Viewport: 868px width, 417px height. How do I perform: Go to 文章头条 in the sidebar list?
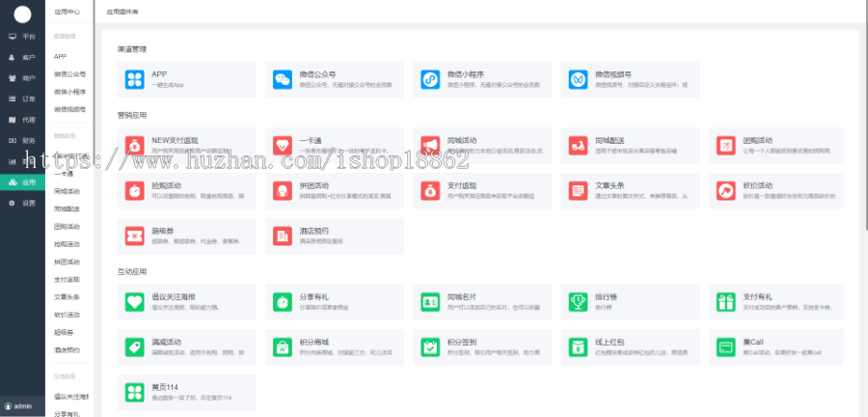point(67,297)
